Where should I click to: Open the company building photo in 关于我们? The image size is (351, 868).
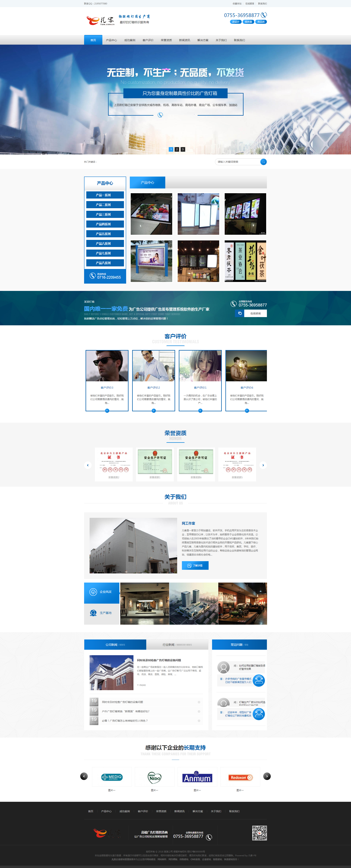[133, 546]
